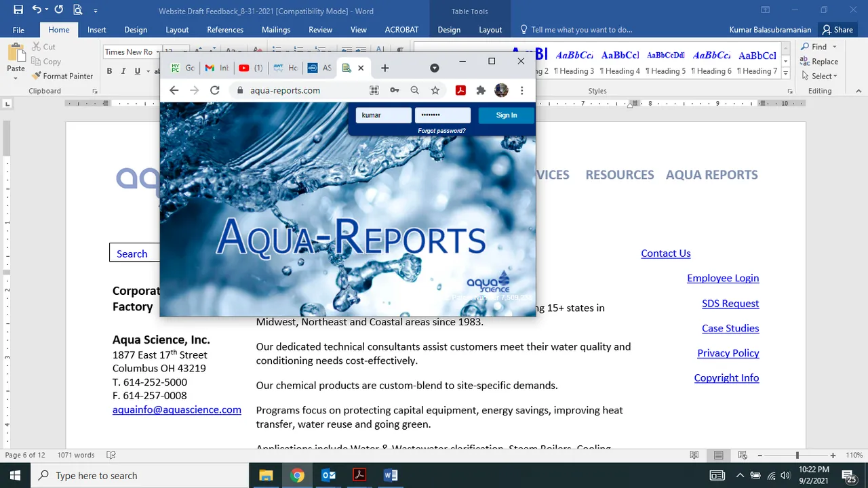Open the Clipboard pane dialog launcher
The width and height of the screenshot is (868, 488).
point(95,91)
